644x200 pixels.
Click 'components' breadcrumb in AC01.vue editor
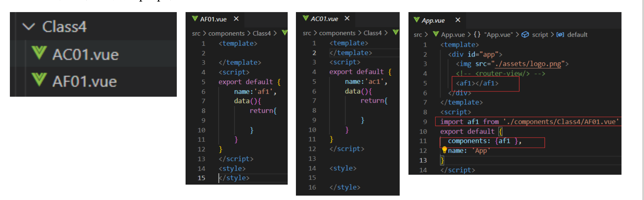click(x=337, y=33)
